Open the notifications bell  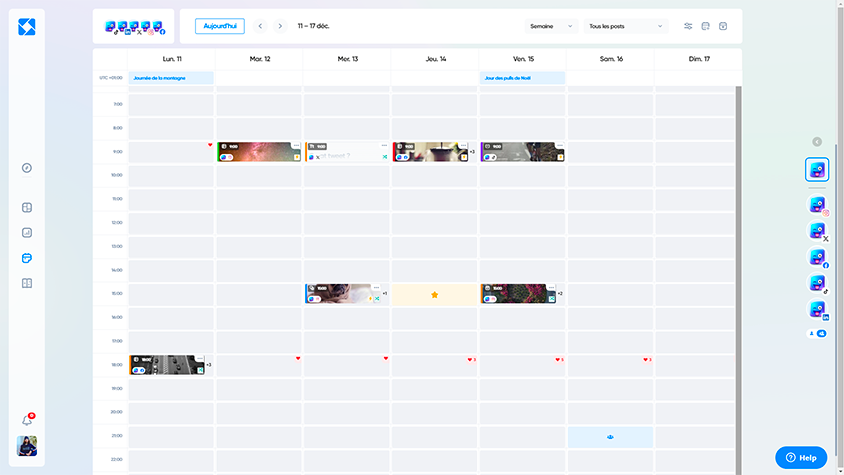[x=27, y=421]
